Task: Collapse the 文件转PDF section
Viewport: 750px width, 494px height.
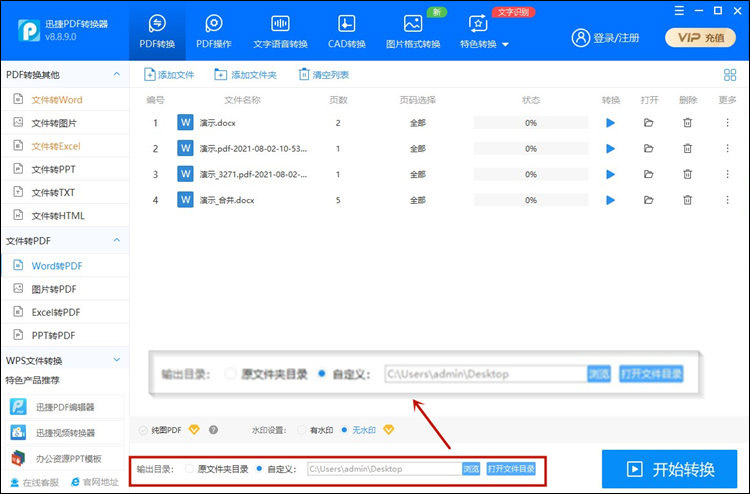Action: coord(117,240)
